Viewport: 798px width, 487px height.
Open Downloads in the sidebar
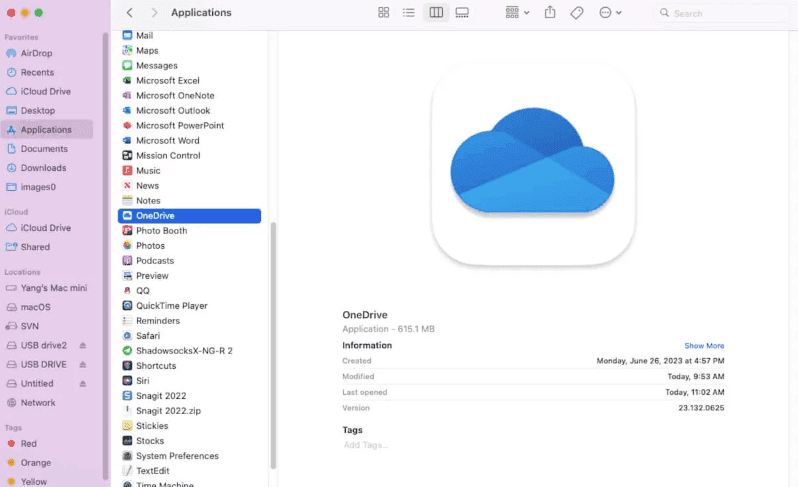43,168
